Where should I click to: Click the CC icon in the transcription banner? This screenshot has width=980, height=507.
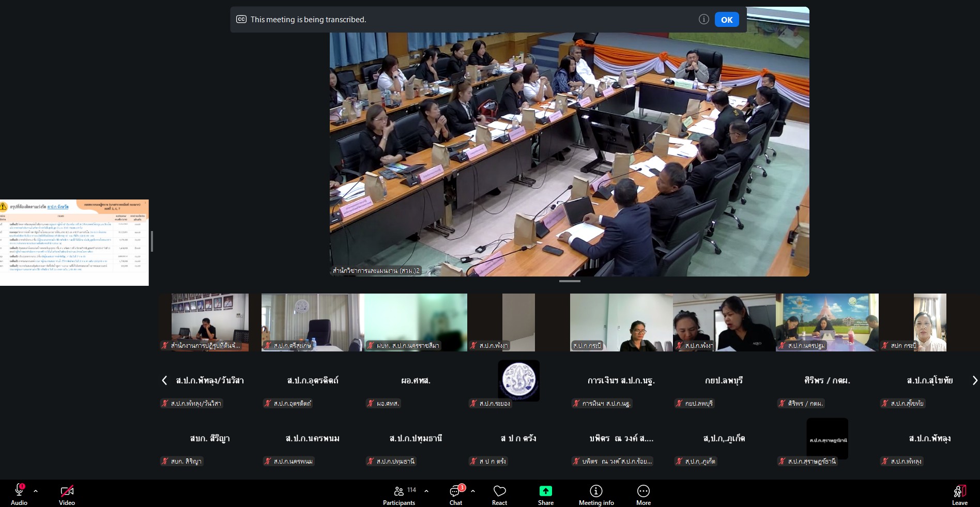point(241,19)
